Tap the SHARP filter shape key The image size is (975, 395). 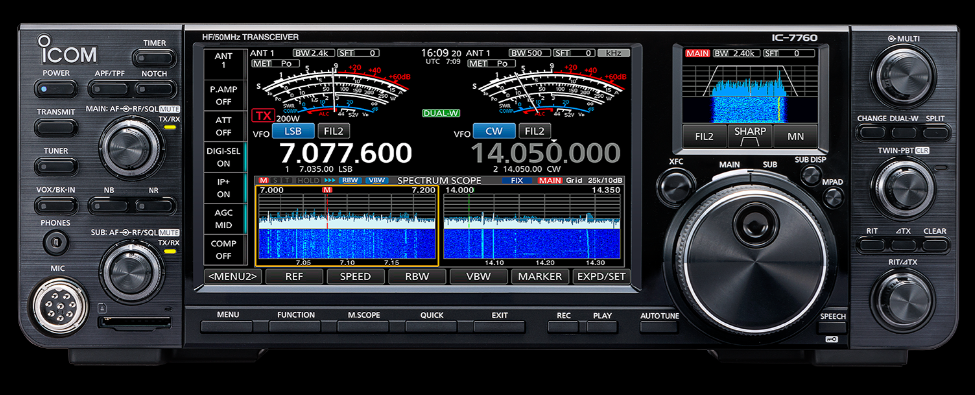click(x=750, y=136)
